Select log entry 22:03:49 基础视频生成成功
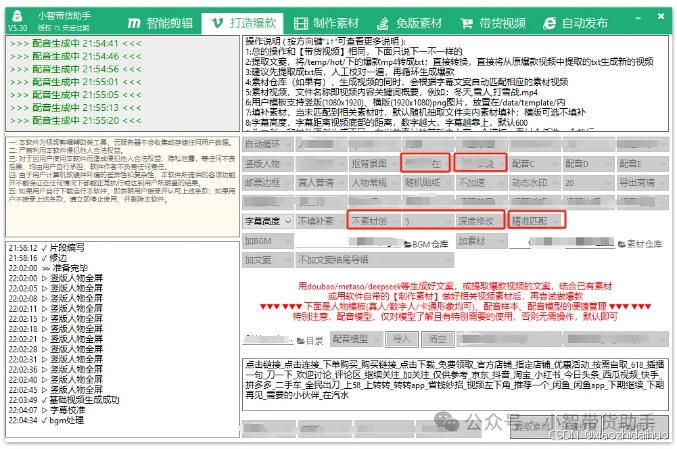 click(64, 400)
